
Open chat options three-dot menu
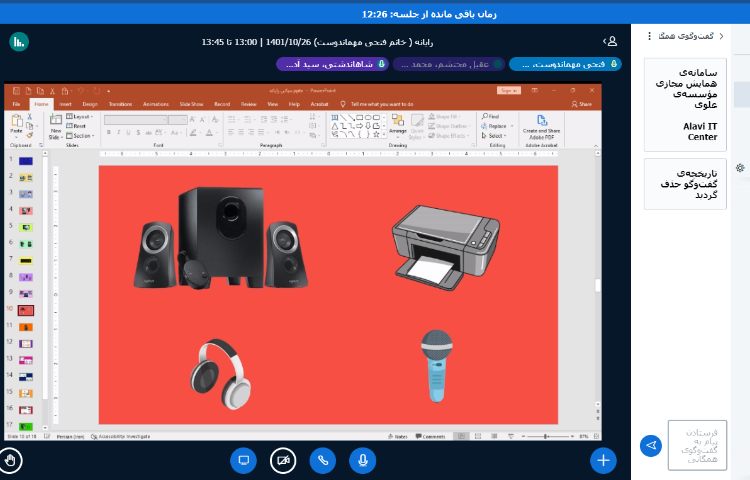[649, 36]
